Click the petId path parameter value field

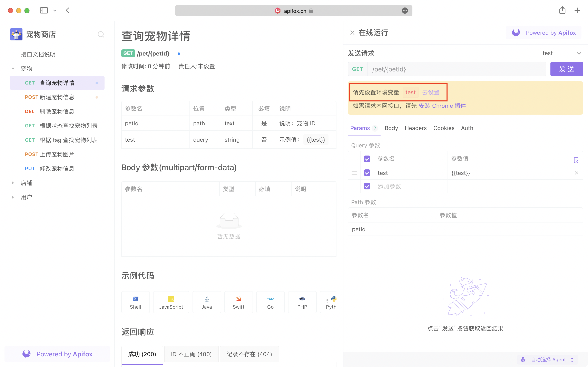[509, 229]
